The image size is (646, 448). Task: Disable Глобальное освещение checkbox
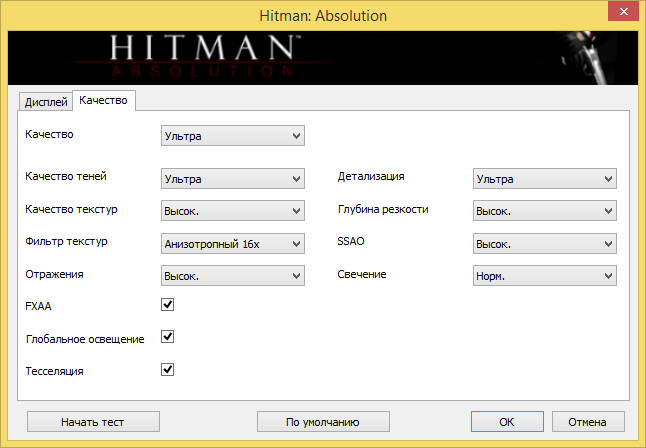pos(168,338)
